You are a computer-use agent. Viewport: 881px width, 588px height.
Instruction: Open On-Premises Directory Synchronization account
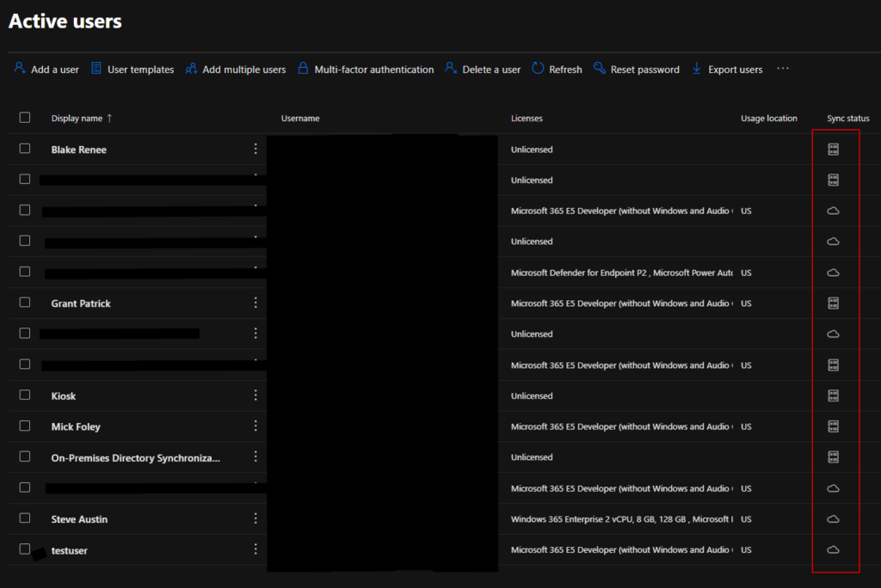[135, 458]
